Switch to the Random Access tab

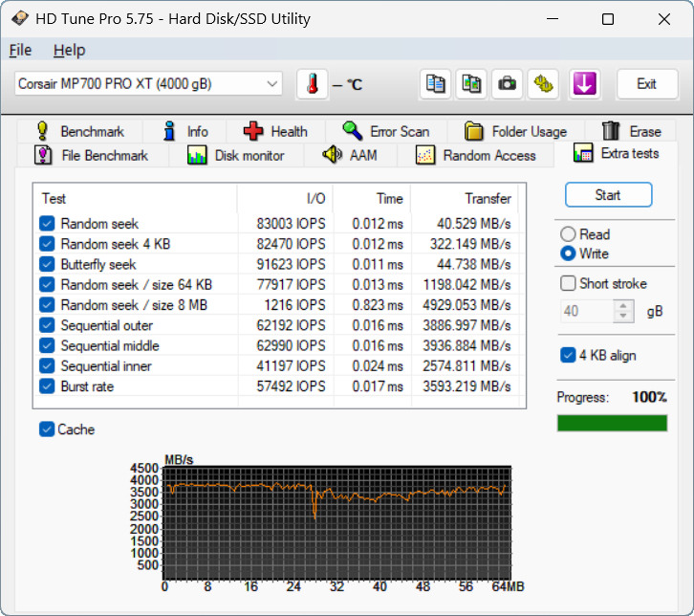476,156
